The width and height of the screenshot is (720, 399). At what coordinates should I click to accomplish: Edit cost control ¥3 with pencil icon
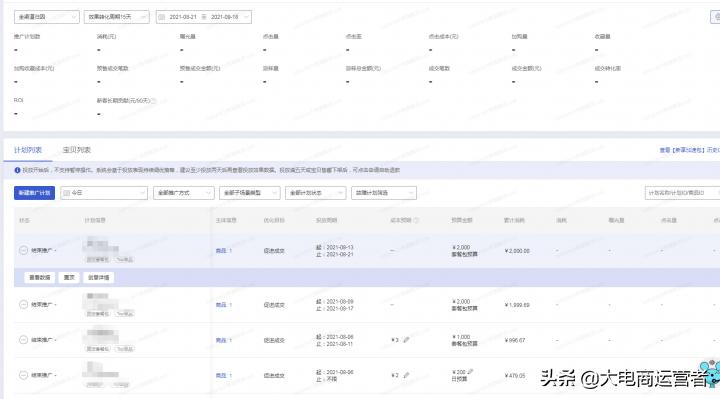(406, 340)
